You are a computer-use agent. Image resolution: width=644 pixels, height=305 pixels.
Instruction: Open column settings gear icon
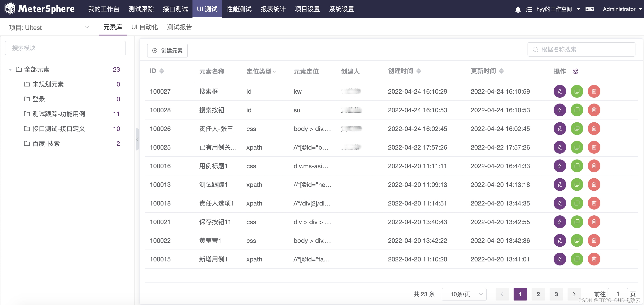575,71
